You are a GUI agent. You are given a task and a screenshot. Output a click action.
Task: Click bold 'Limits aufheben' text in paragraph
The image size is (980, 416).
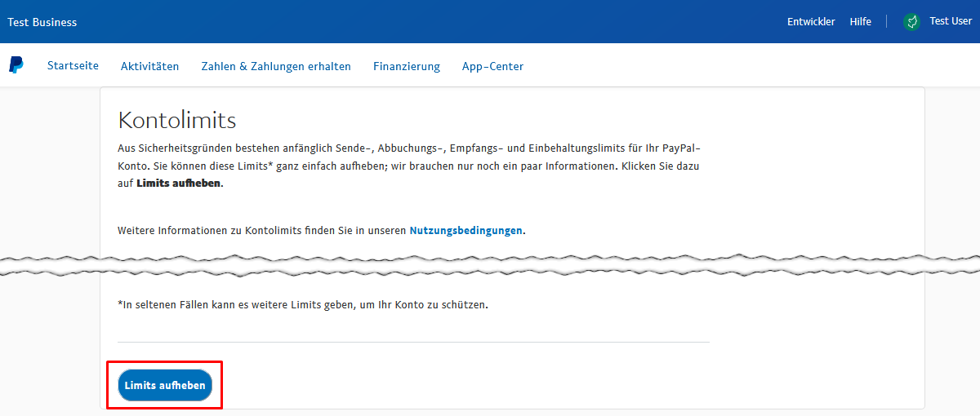(x=178, y=184)
